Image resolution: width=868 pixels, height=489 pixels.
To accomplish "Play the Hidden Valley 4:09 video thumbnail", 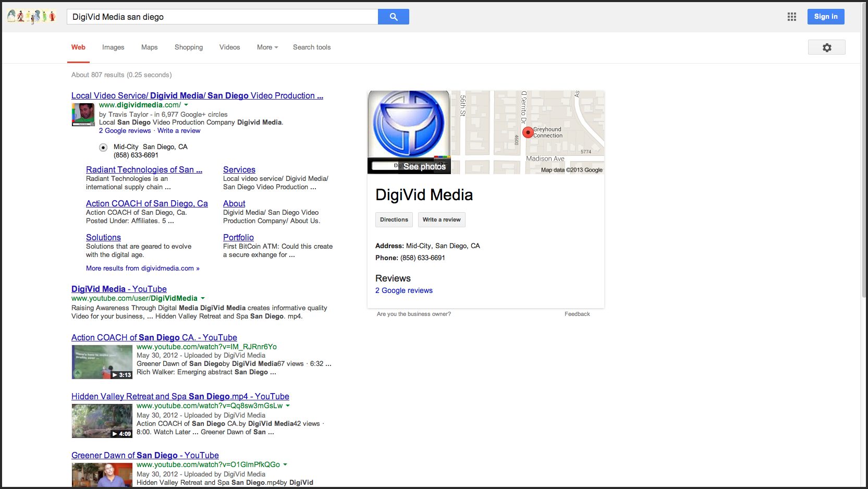I will [x=102, y=421].
